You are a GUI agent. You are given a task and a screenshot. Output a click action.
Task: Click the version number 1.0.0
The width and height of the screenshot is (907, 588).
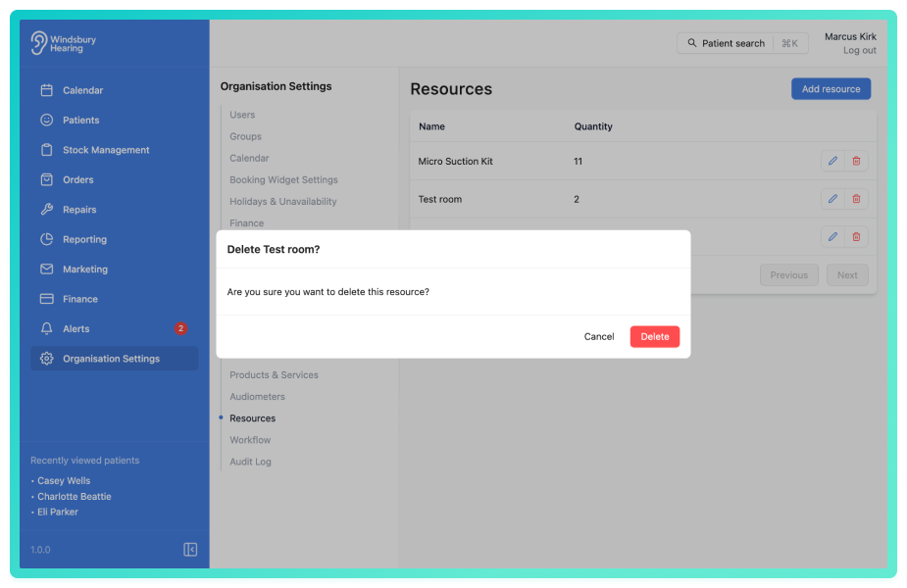coord(40,550)
